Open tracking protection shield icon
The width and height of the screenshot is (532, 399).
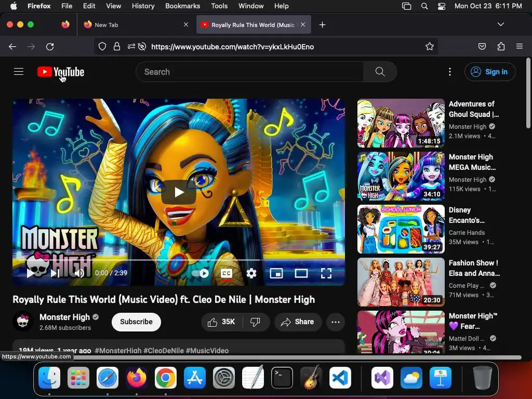pyautogui.click(x=102, y=46)
